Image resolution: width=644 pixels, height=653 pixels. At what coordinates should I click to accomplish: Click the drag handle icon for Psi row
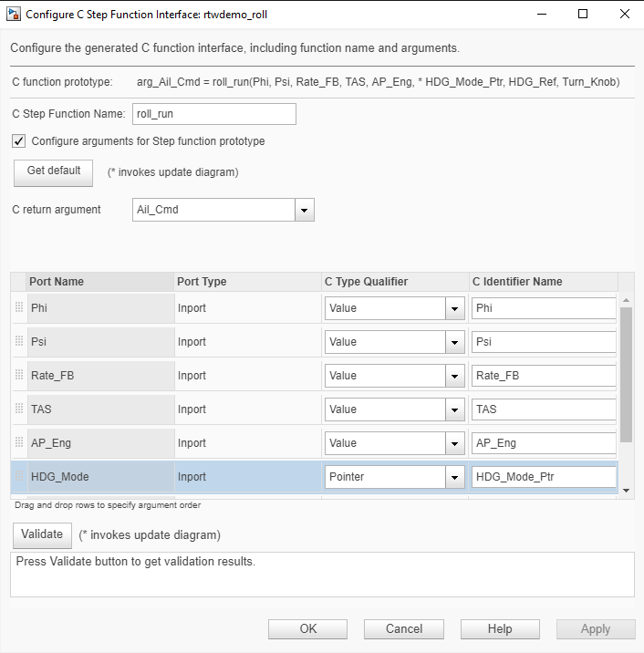(x=19, y=342)
